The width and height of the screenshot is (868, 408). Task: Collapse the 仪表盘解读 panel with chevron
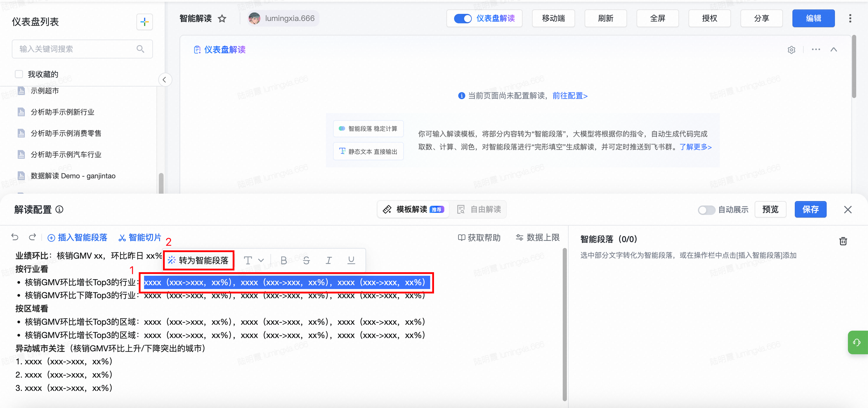[834, 50]
